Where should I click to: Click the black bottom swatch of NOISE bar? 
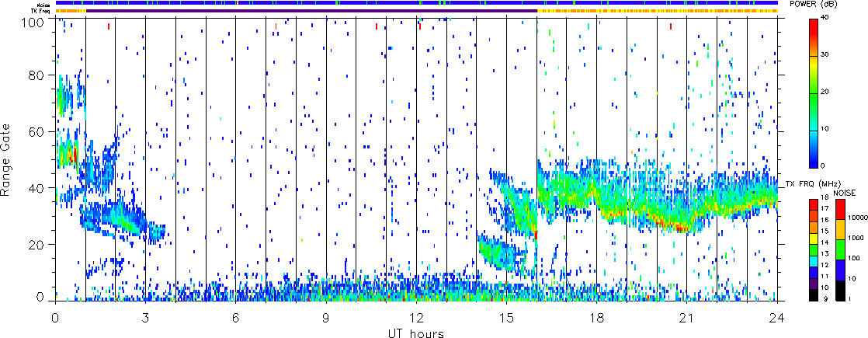pos(839,290)
